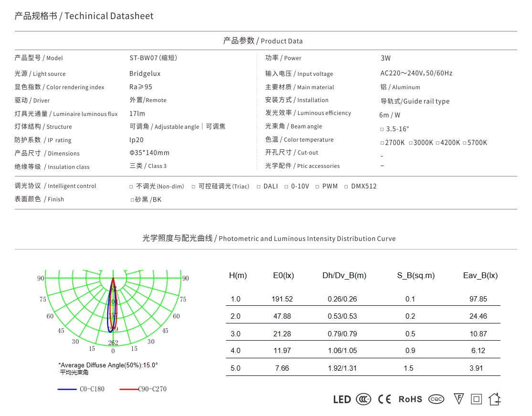The width and height of the screenshot is (532, 416).
Task: Click the Ip20 rating value
Action: tap(137, 140)
